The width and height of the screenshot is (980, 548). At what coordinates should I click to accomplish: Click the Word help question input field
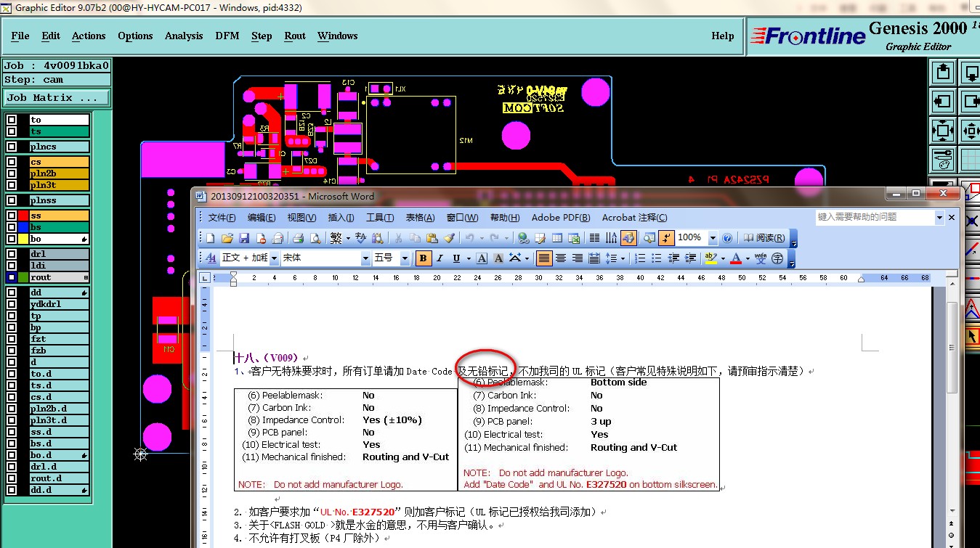coord(875,217)
